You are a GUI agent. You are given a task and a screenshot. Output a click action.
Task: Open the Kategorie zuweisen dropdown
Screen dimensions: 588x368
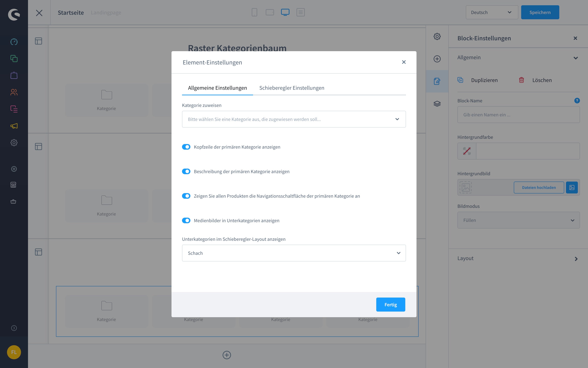(x=294, y=119)
